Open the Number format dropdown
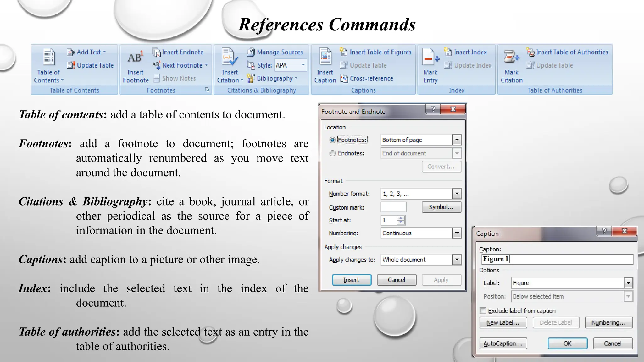The height and width of the screenshot is (362, 644). coord(457,194)
